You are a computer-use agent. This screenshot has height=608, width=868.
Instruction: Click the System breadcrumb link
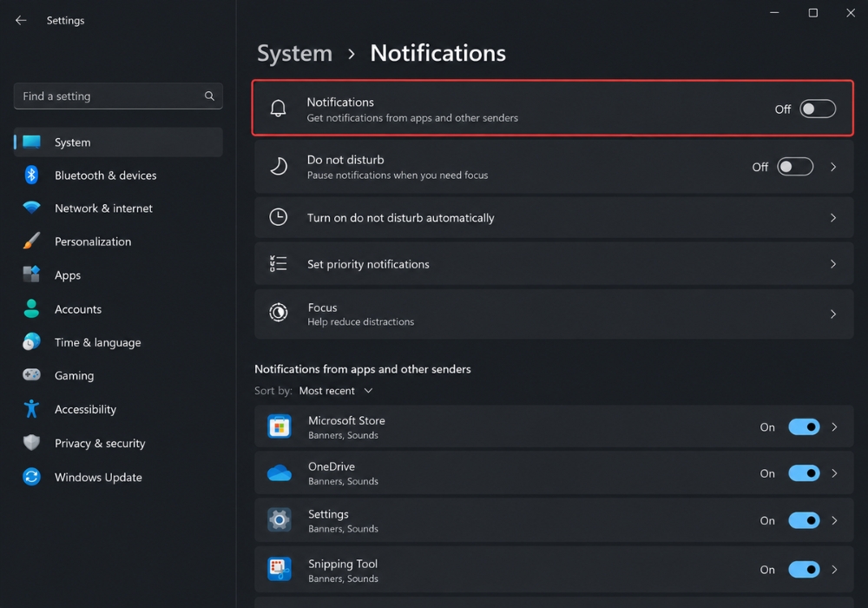click(x=294, y=54)
